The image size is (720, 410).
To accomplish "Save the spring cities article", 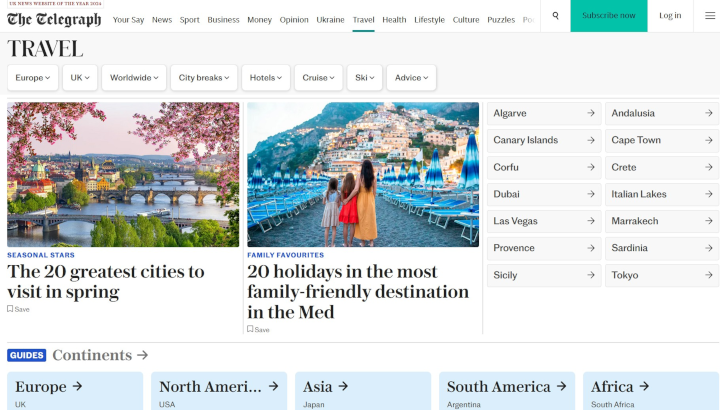I will (x=18, y=309).
